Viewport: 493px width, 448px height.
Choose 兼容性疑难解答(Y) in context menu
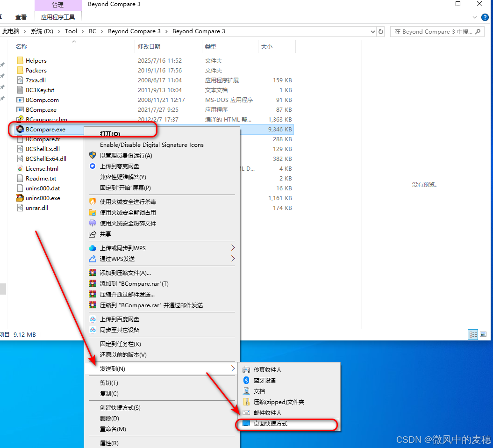point(162,177)
